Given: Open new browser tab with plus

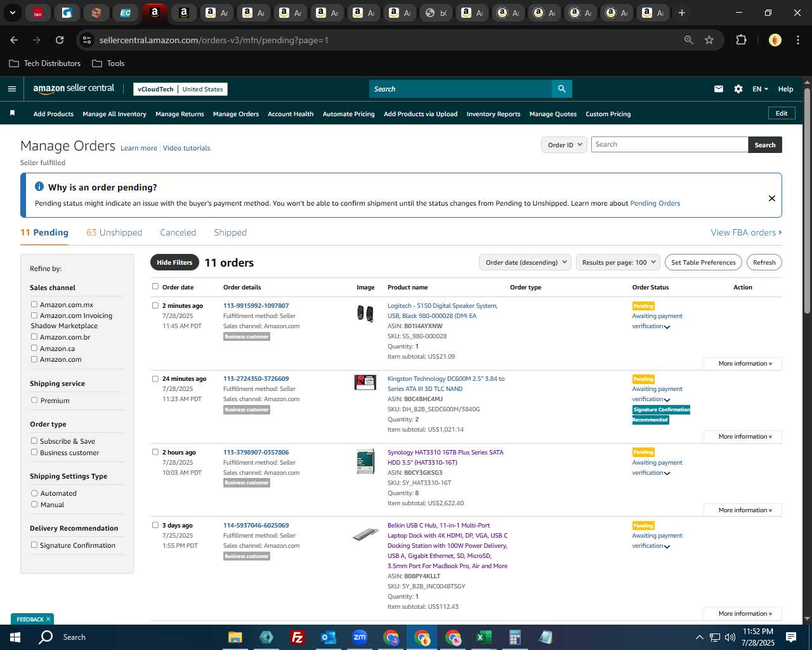Looking at the screenshot, I should tap(682, 13).
